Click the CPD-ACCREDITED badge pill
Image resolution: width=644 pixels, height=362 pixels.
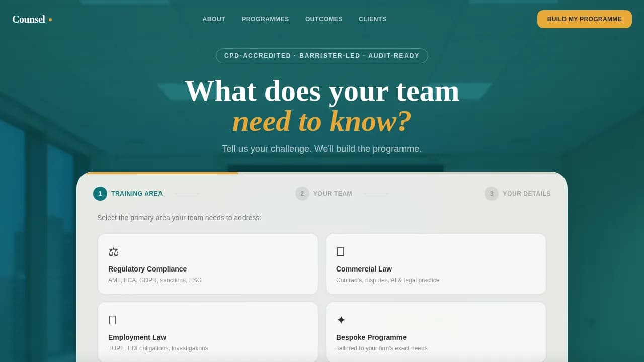click(321, 55)
